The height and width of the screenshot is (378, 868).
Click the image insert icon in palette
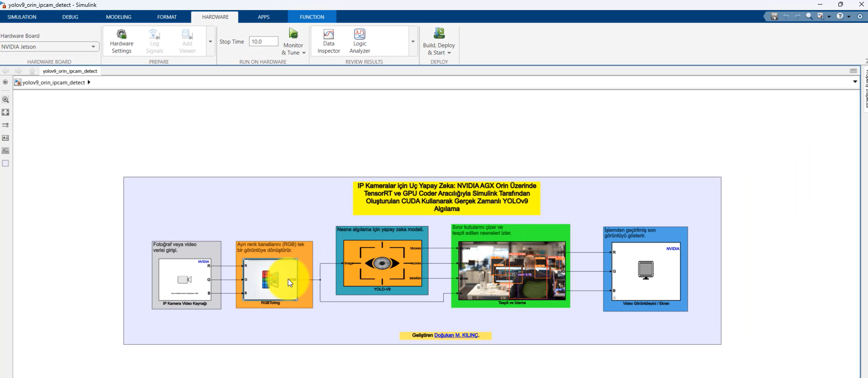click(5, 150)
